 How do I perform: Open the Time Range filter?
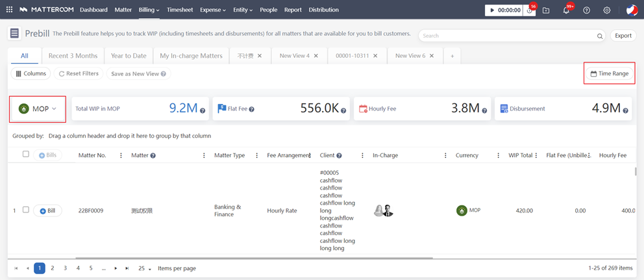(609, 73)
